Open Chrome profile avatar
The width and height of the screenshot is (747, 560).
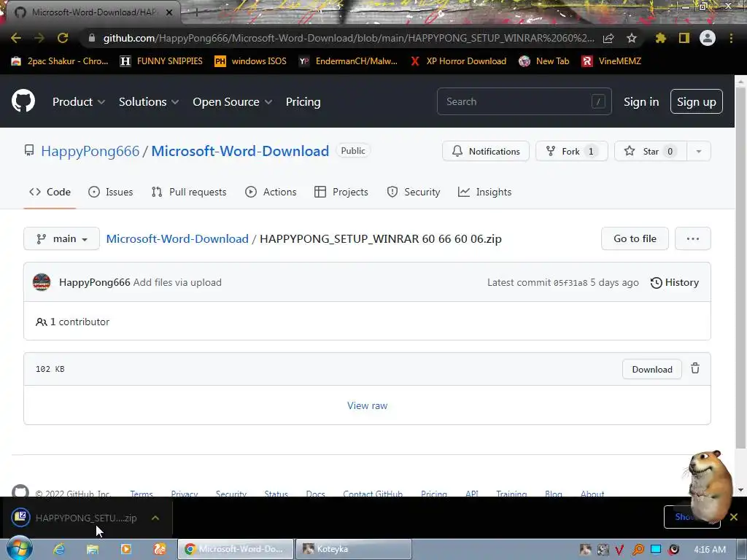pyautogui.click(x=708, y=38)
